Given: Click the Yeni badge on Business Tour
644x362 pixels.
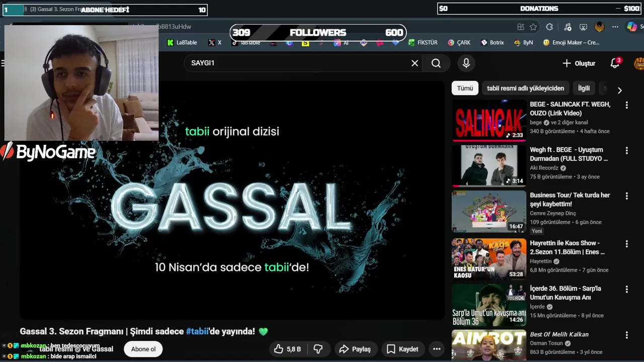Looking at the screenshot, I should click(x=537, y=231).
